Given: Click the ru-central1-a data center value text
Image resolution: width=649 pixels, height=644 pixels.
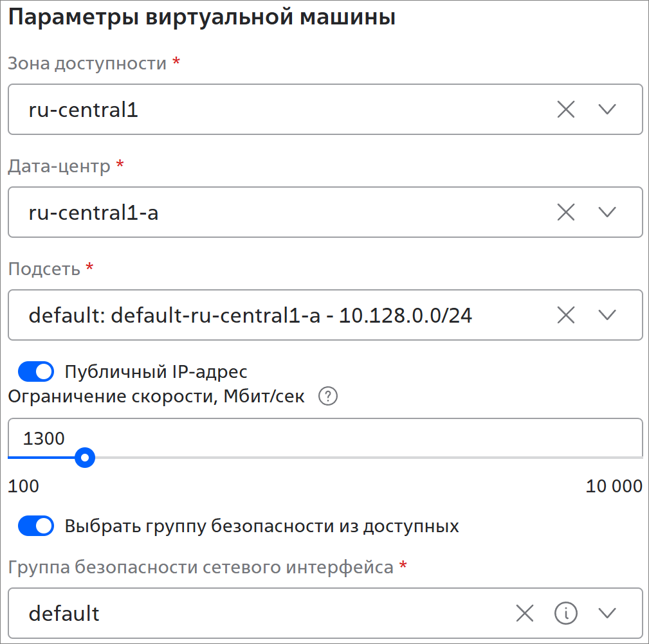Looking at the screenshot, I should point(94,213).
